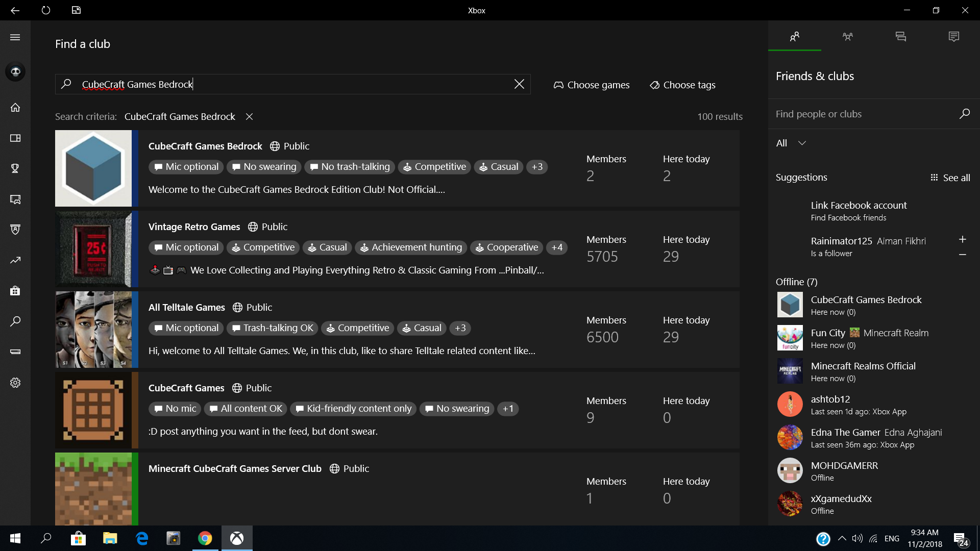
Task: Switch to the Activity alerts tab
Action: click(954, 36)
